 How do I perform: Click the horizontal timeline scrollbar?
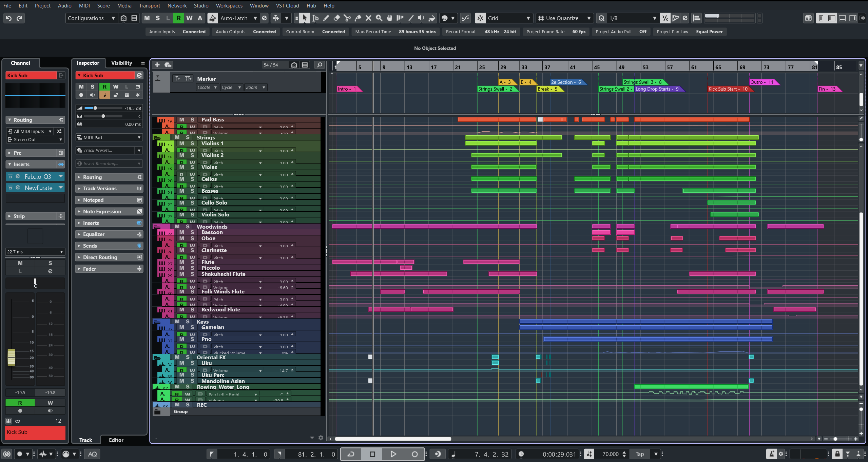[x=393, y=439]
